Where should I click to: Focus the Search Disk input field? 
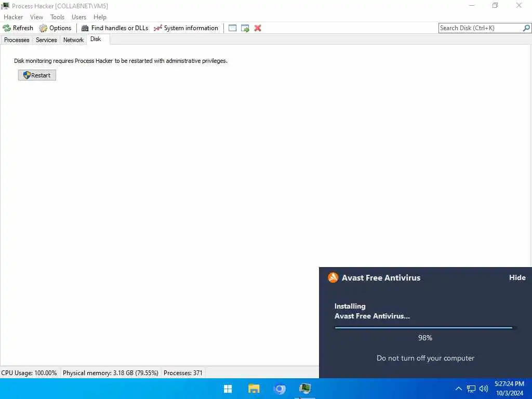tap(481, 28)
